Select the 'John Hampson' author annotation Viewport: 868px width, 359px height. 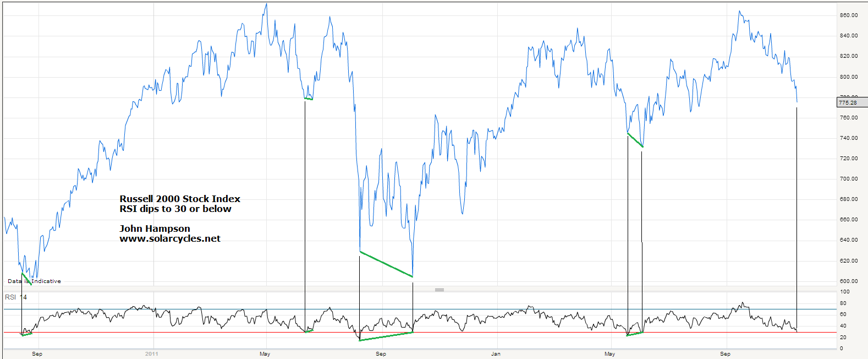pyautogui.click(x=155, y=229)
